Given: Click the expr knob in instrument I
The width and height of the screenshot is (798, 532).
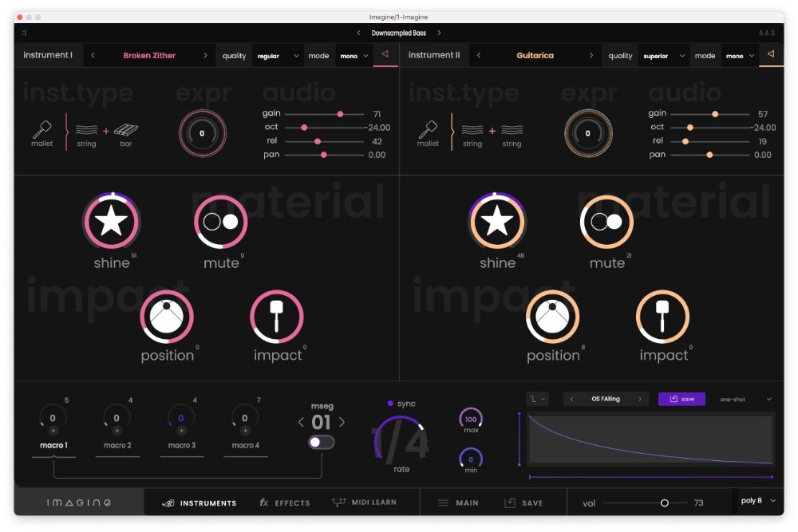Looking at the screenshot, I should pyautogui.click(x=202, y=133).
